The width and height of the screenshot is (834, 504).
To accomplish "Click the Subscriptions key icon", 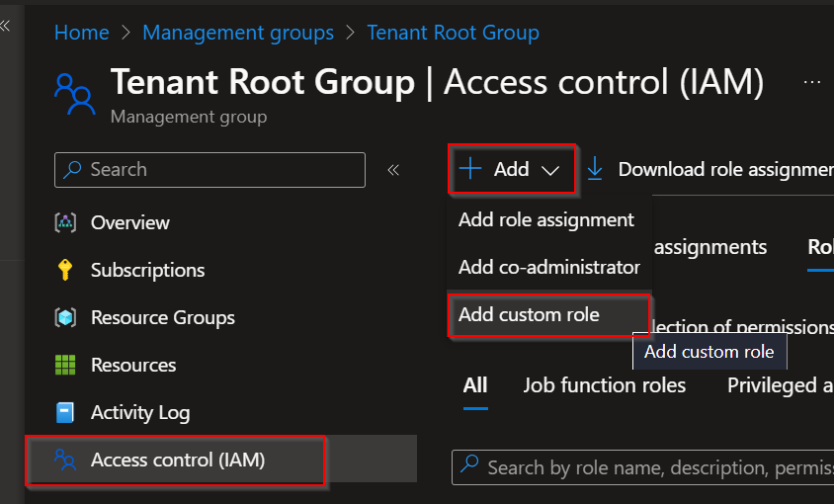I will 65,270.
